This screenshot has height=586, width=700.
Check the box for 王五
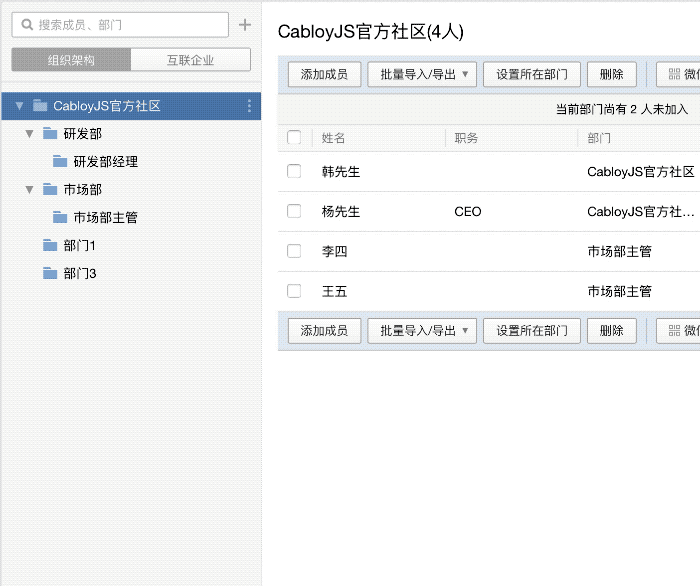click(294, 291)
